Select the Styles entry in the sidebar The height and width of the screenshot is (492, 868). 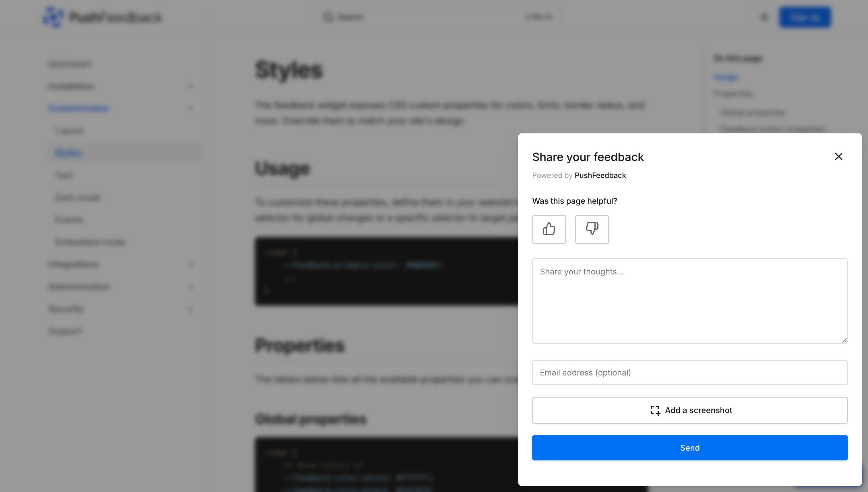(68, 153)
